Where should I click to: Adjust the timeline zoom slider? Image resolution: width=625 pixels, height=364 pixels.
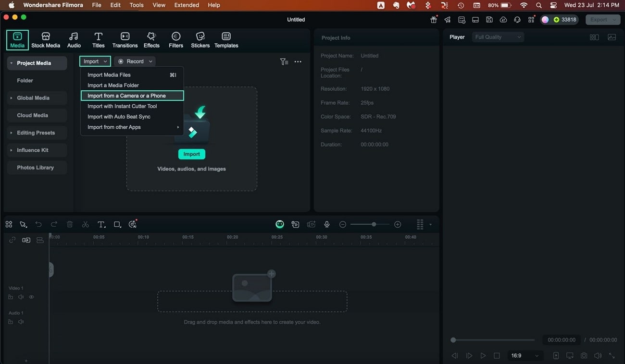[369, 224]
